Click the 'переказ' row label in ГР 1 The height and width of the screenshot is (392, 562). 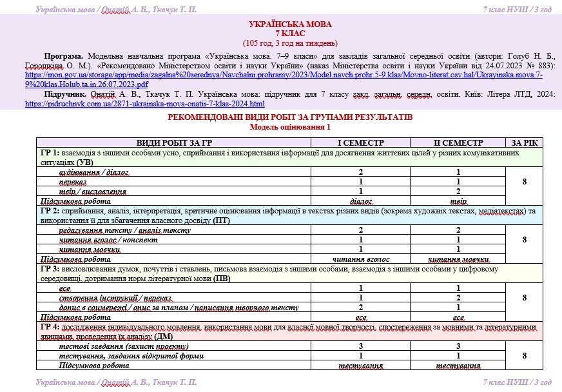73,182
